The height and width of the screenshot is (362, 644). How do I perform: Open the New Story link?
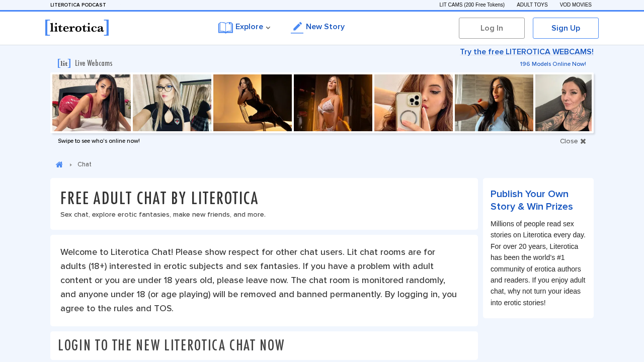coord(318,27)
